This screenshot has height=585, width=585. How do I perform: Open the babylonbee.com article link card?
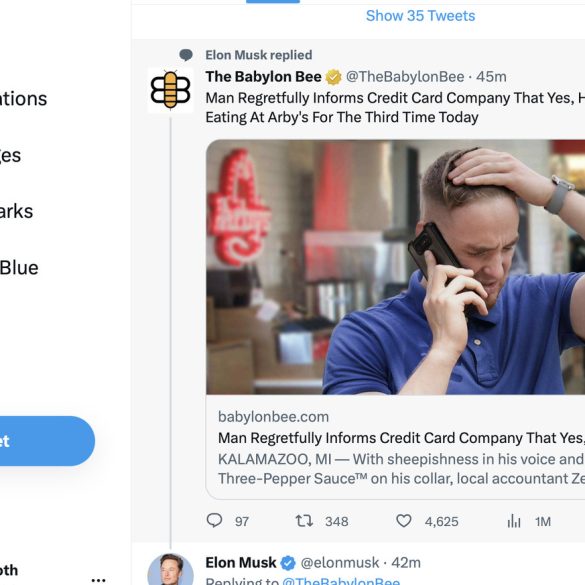[395, 447]
